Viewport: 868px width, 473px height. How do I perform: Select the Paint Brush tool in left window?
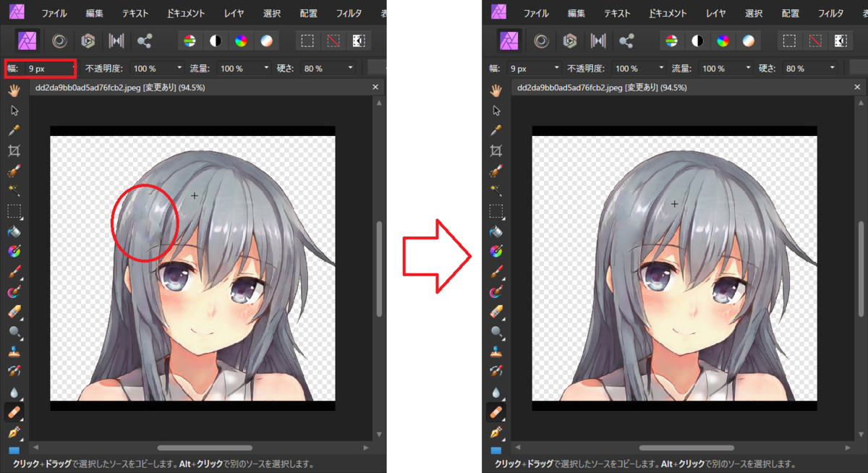[14, 272]
